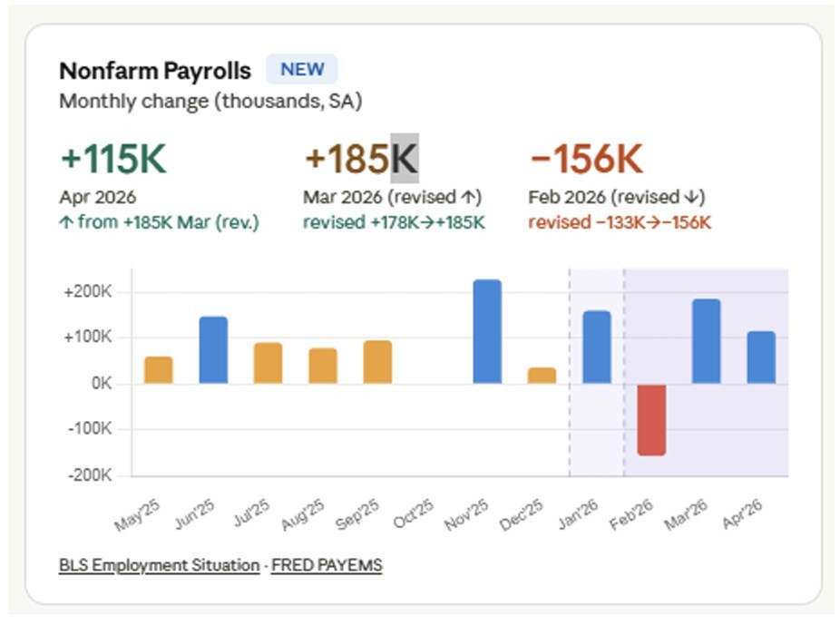Select the Jan'26 blue bar
Screen dimensions: 840x626
[x=597, y=347]
